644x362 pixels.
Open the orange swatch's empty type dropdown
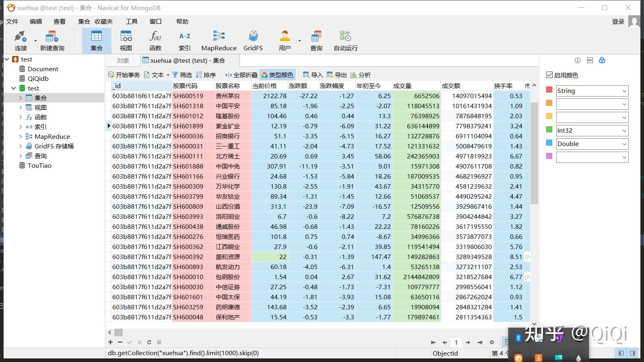coord(592,104)
